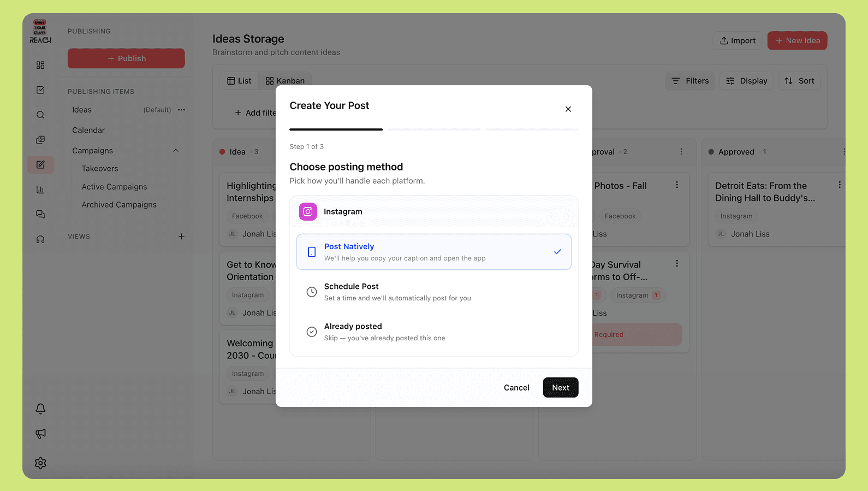Click the Facebook tag on Highlighting Internships card

point(247,216)
